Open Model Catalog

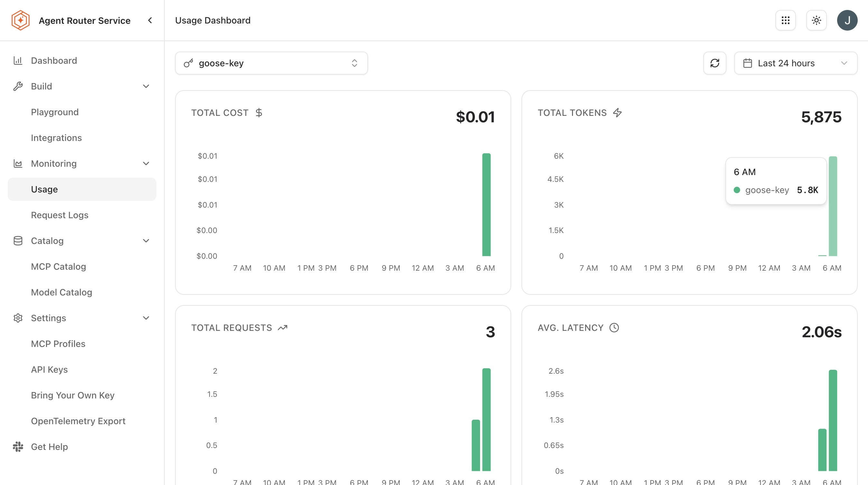click(x=82, y=292)
